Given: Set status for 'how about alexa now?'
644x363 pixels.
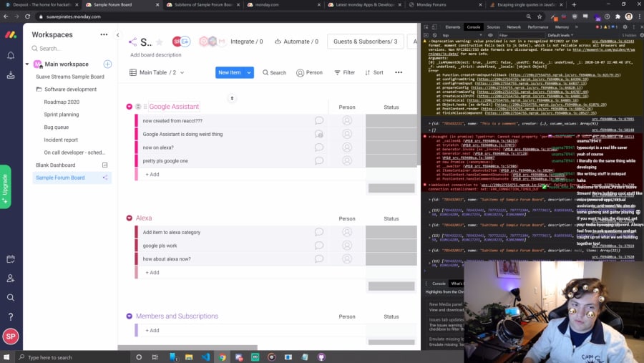Looking at the screenshot, I should pos(391,259).
